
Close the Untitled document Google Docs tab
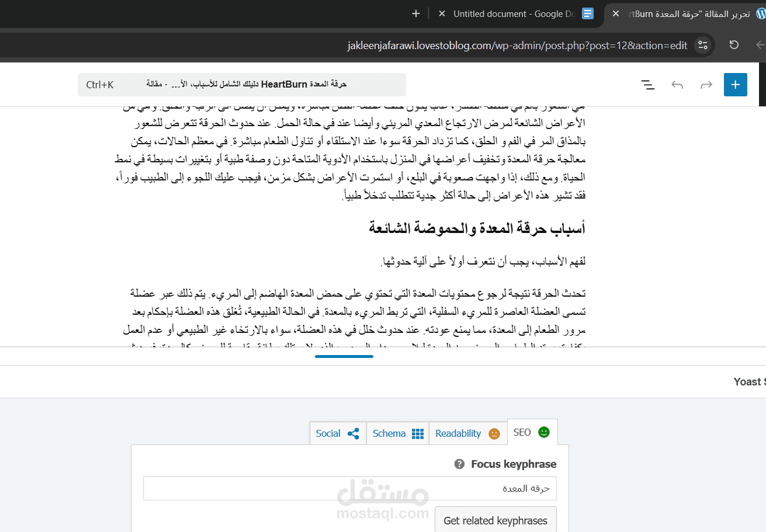click(442, 13)
